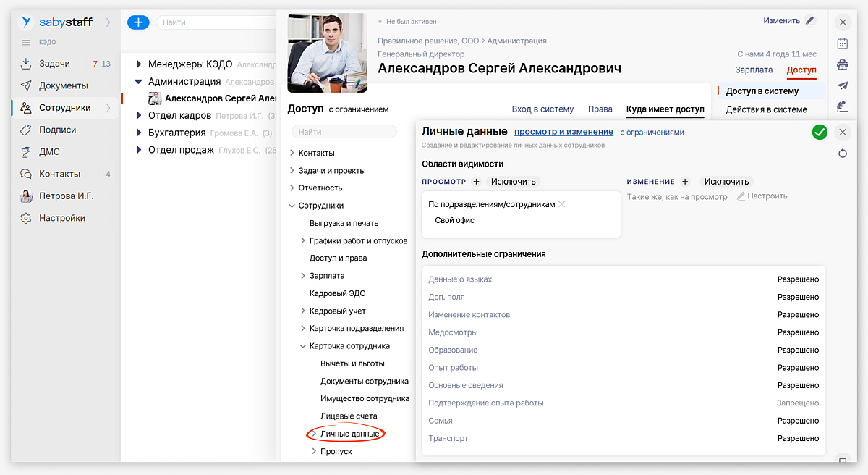Switch to the Зарплата tab

click(x=754, y=70)
